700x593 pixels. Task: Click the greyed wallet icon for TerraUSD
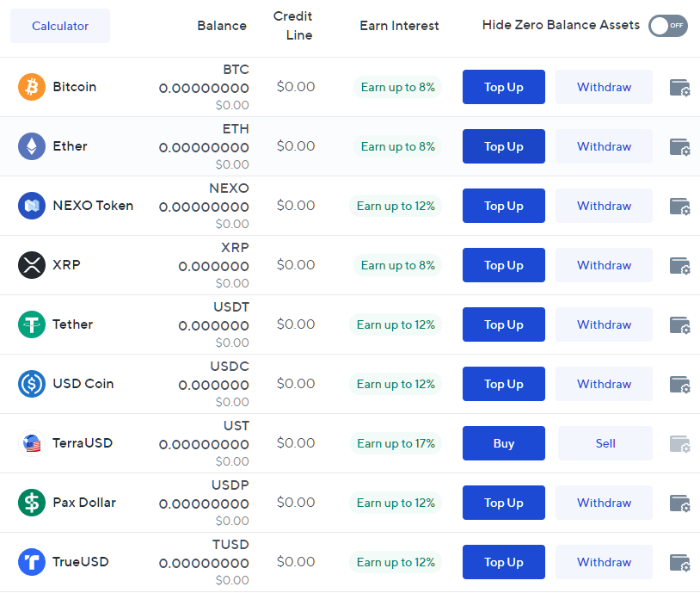(680, 444)
